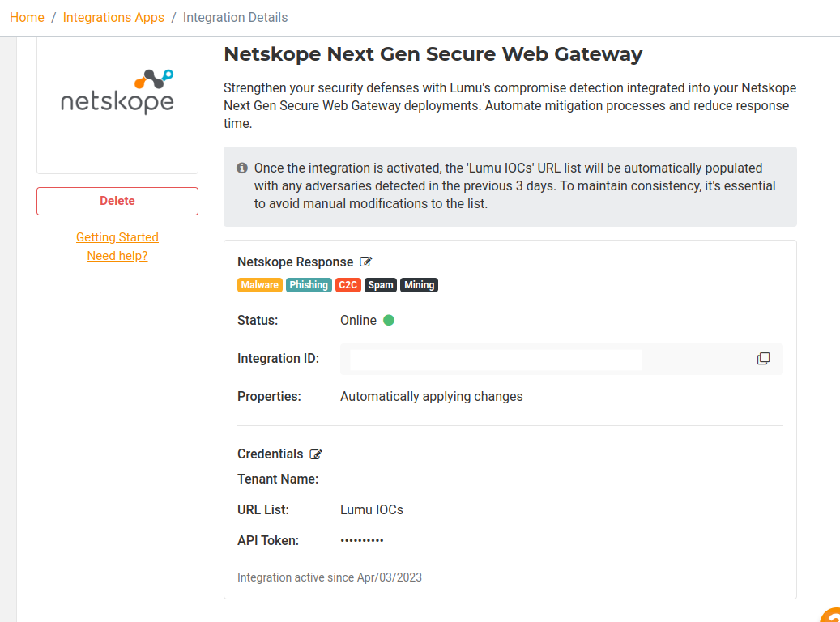The height and width of the screenshot is (622, 840).
Task: Click the Integration ID field
Action: tap(496, 359)
